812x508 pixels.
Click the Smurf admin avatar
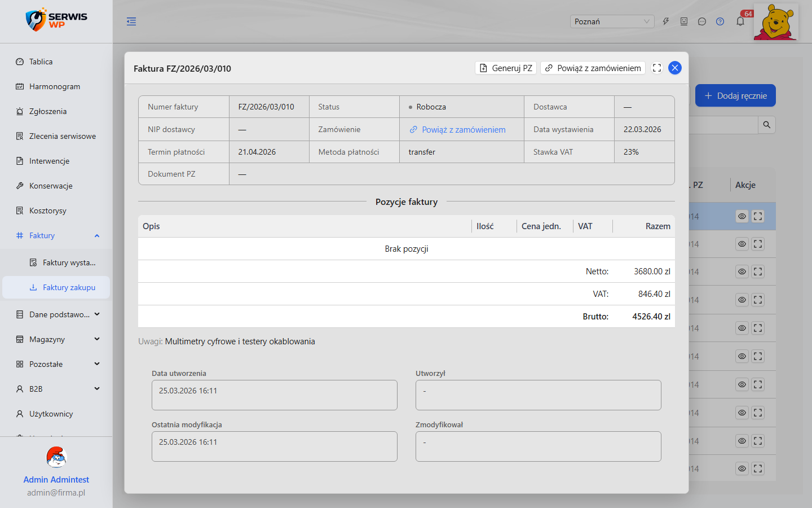click(56, 457)
